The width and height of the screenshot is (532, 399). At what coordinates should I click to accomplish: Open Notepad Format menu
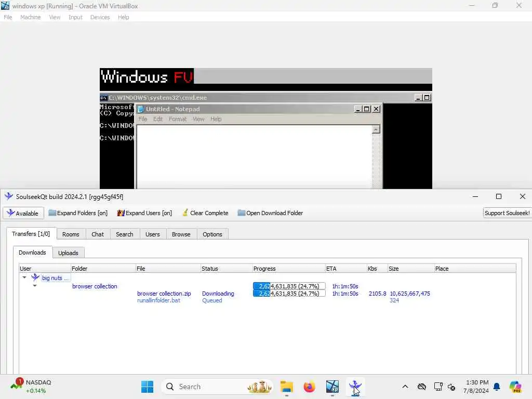click(178, 119)
